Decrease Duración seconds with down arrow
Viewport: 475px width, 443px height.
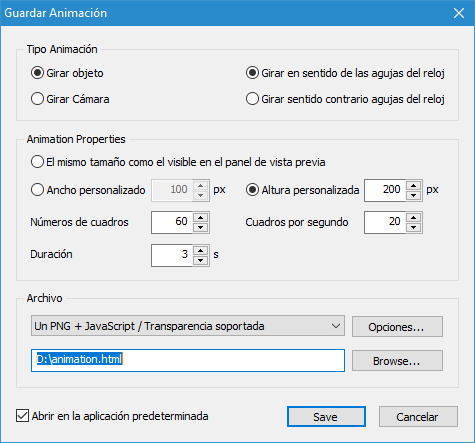(x=200, y=260)
